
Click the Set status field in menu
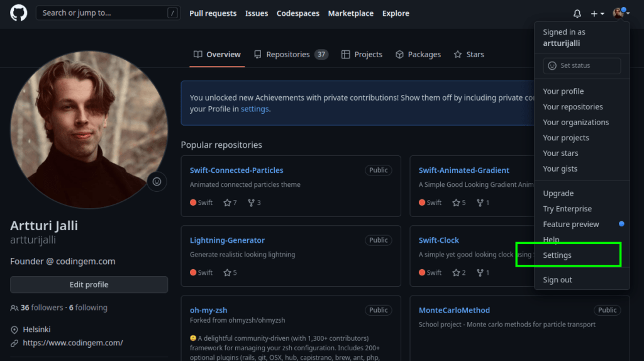point(582,65)
